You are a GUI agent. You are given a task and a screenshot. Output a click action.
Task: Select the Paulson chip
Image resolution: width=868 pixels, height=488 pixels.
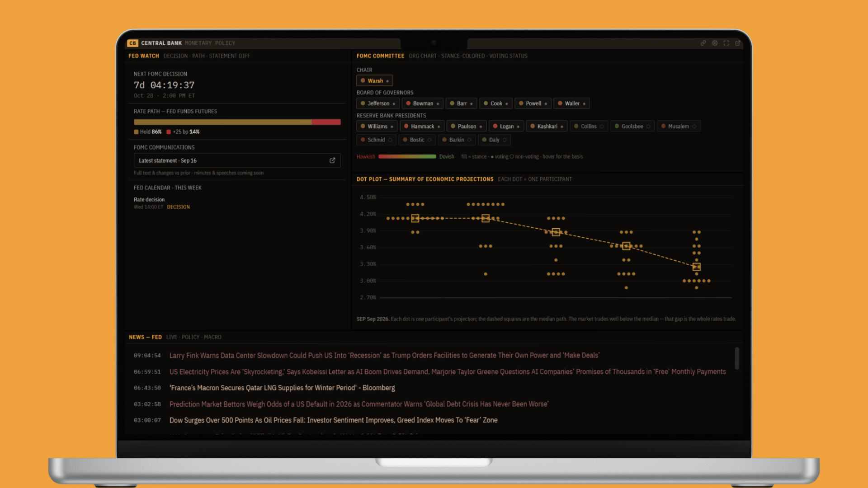pyautogui.click(x=466, y=127)
